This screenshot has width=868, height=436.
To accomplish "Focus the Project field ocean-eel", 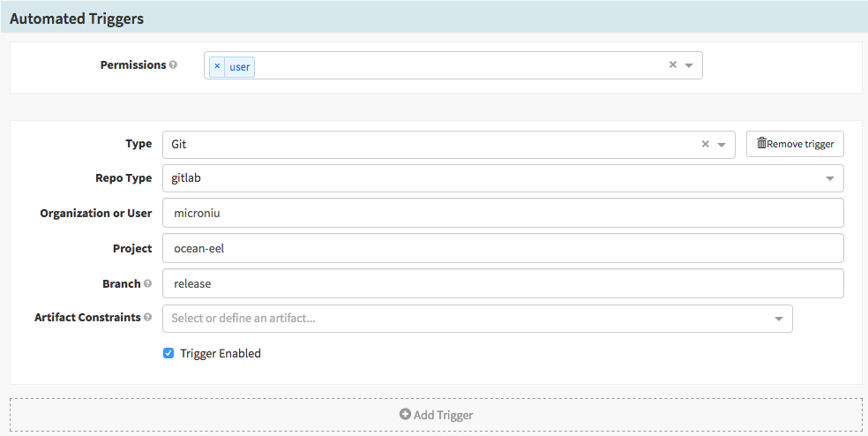I will tap(503, 248).
